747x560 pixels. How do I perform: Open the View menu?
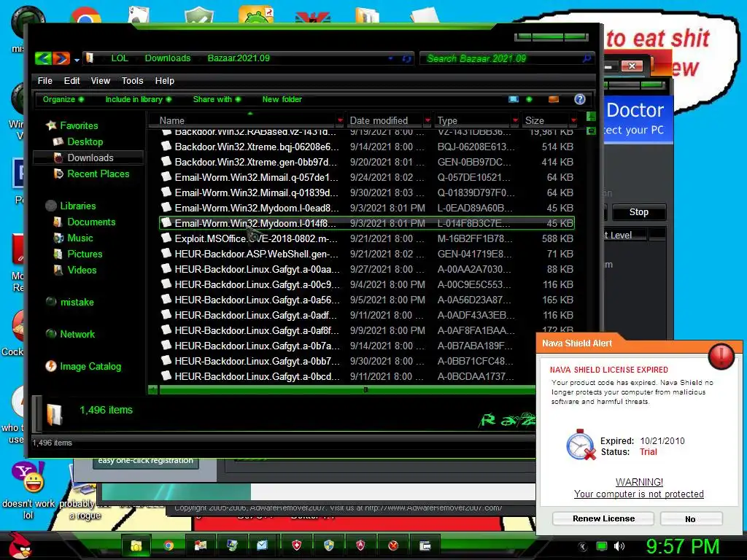(x=101, y=81)
